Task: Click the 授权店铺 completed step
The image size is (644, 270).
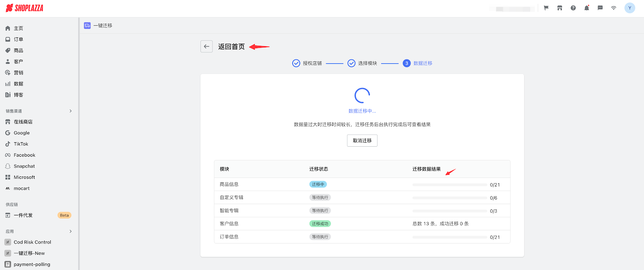Action: click(307, 63)
